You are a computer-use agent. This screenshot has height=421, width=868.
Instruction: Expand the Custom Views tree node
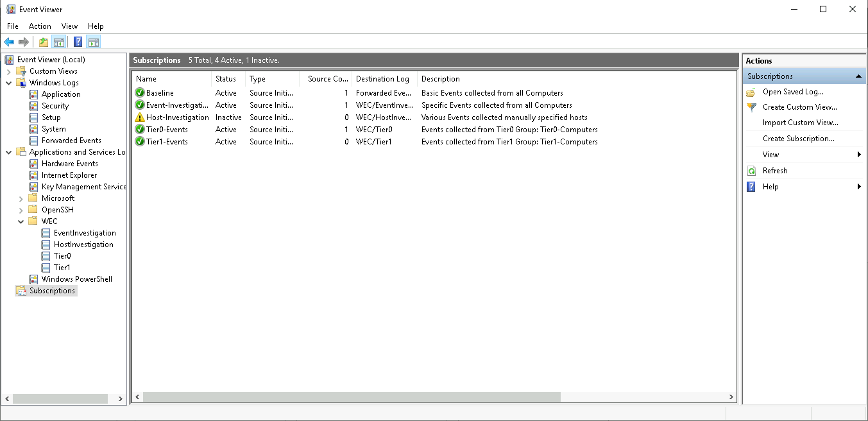[9, 71]
